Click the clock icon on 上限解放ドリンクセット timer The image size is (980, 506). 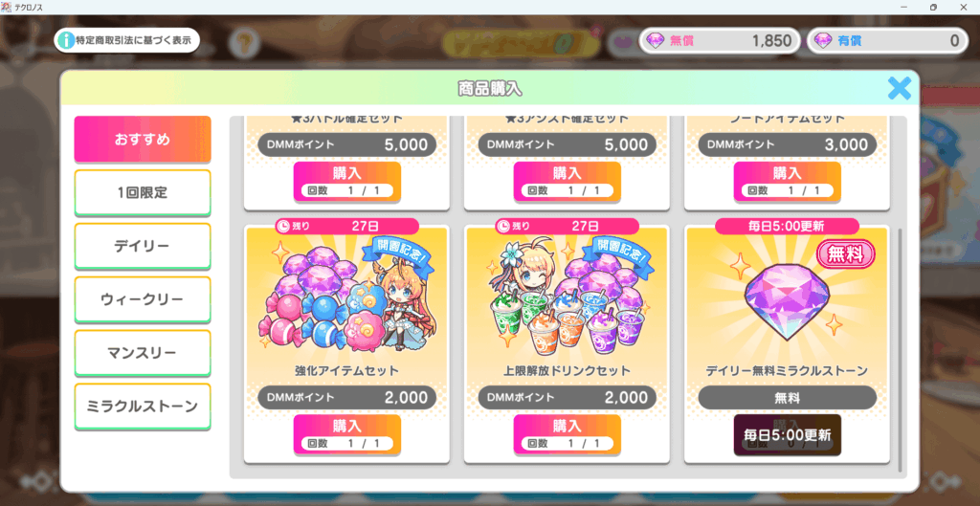click(x=503, y=226)
